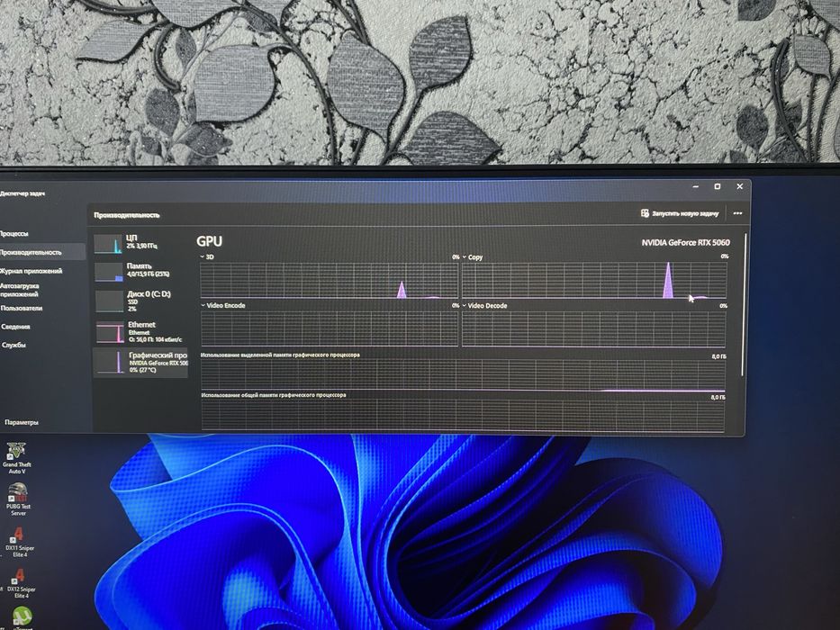
Task: Open Grand Theft Auto V desktop shortcut
Action: pos(17,459)
